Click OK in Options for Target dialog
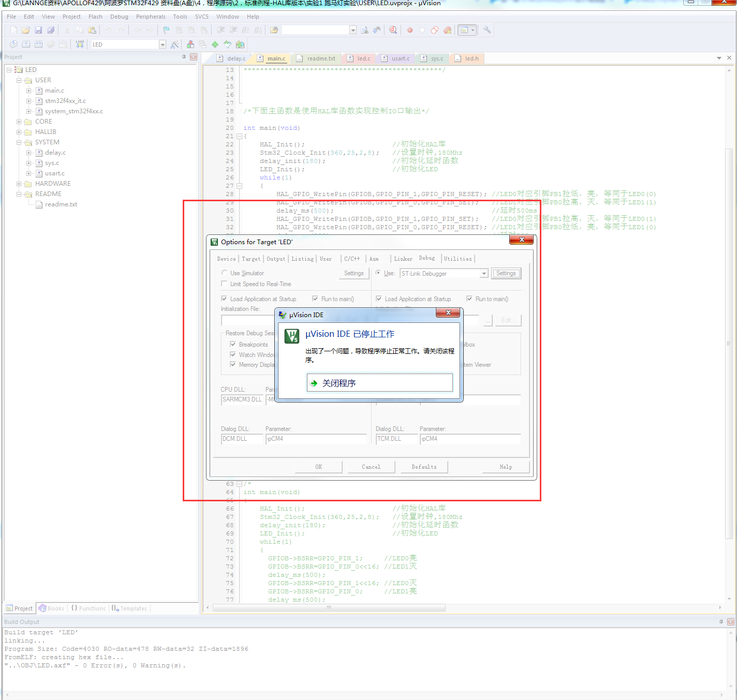 tap(319, 467)
